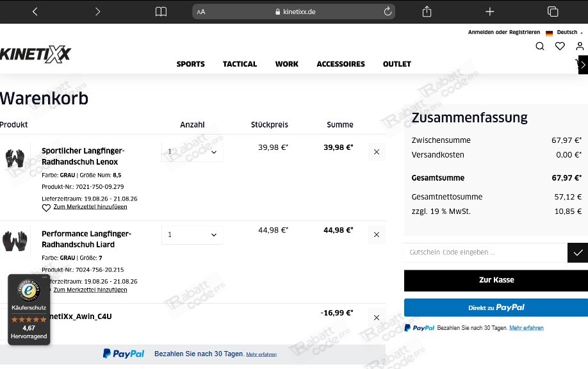The width and height of the screenshot is (588, 369).
Task: Open the search magnifier icon
Action: [539, 46]
